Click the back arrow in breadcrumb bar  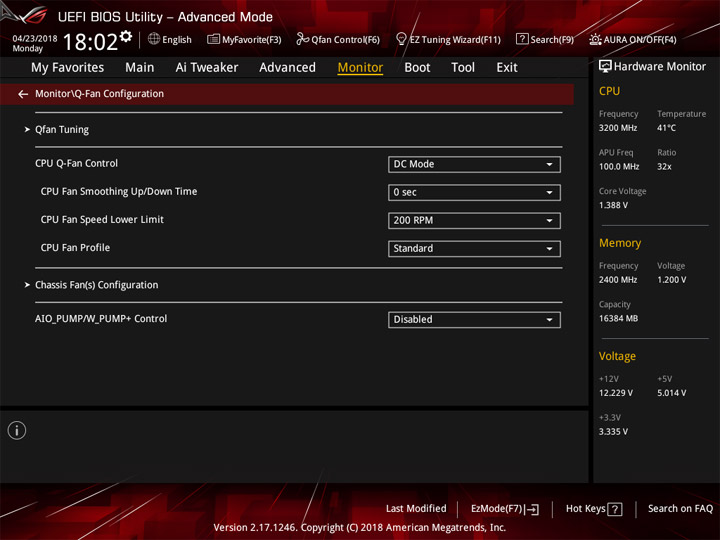pyautogui.click(x=23, y=94)
